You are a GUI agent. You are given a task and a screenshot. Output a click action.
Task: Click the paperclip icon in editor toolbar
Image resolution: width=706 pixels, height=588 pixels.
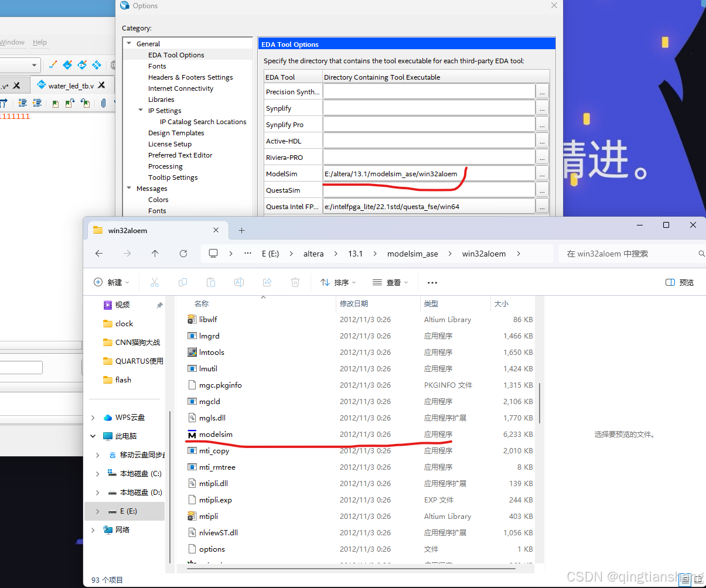click(x=104, y=103)
